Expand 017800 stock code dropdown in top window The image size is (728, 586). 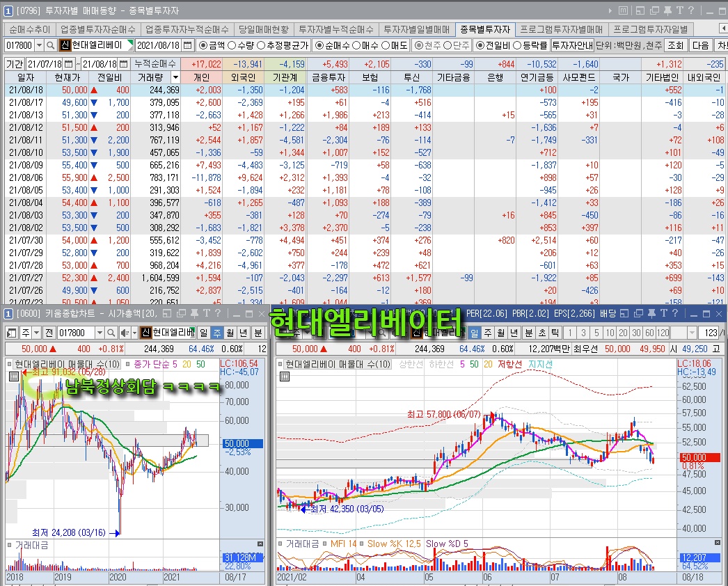[x=39, y=45]
